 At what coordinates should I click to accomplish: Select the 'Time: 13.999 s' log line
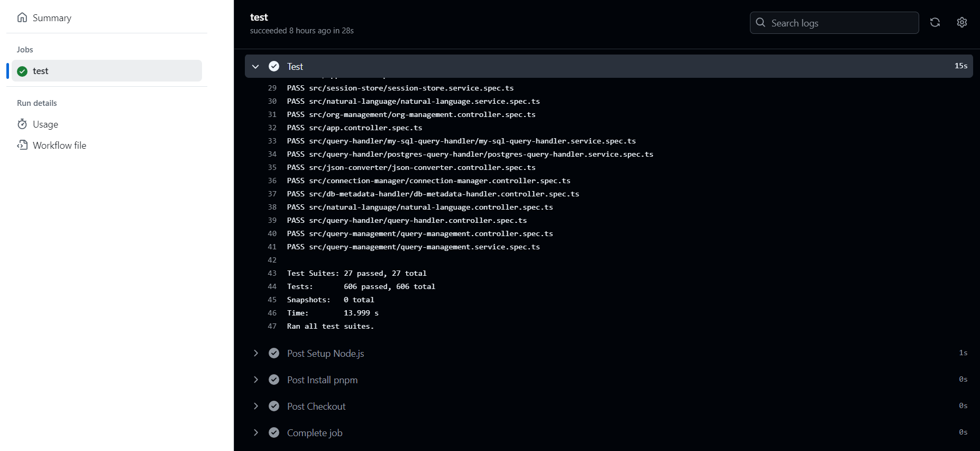(333, 313)
